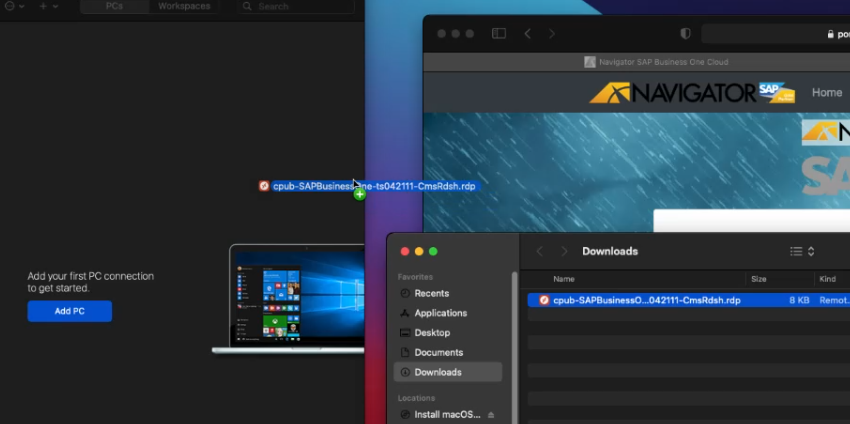Click the Safari address bar

point(775,34)
